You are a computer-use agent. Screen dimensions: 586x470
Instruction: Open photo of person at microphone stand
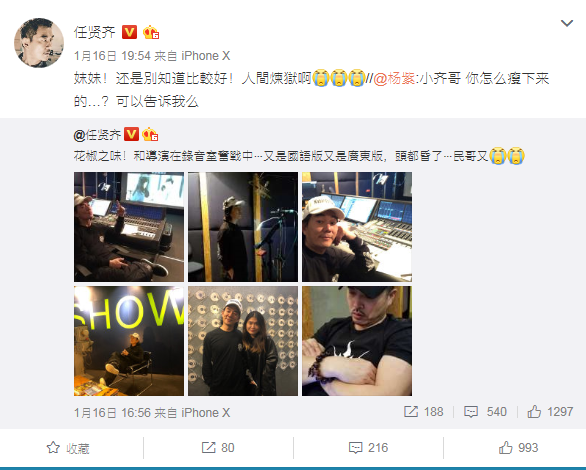(243, 227)
